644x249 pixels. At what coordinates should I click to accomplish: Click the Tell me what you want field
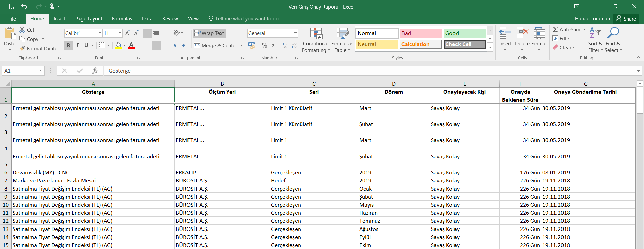pos(248,19)
